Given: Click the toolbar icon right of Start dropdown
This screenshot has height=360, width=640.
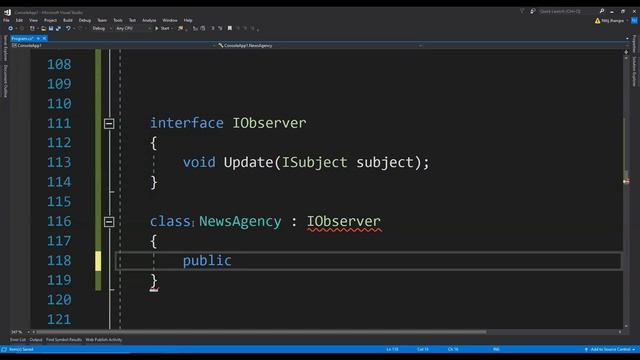Looking at the screenshot, I should click(x=180, y=29).
